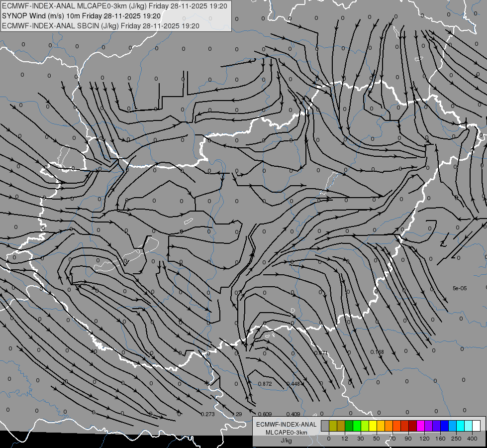The height and width of the screenshot is (448, 487).
Task: Click the 0.273 value label
Action: (x=208, y=414)
